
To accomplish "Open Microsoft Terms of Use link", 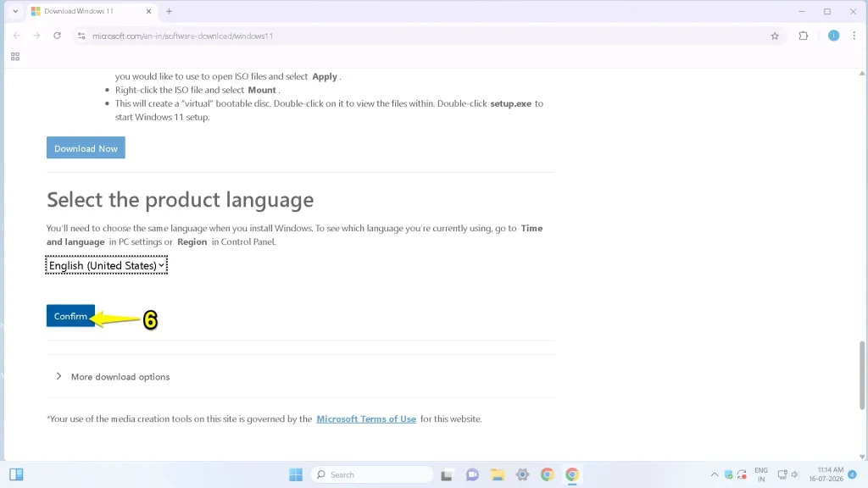I will point(366,419).
